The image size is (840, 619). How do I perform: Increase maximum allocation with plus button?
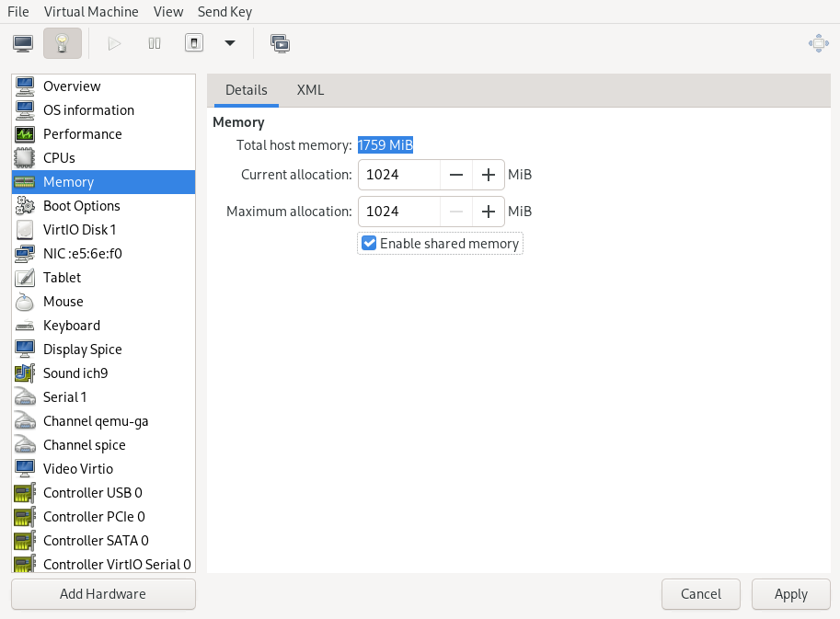(489, 212)
